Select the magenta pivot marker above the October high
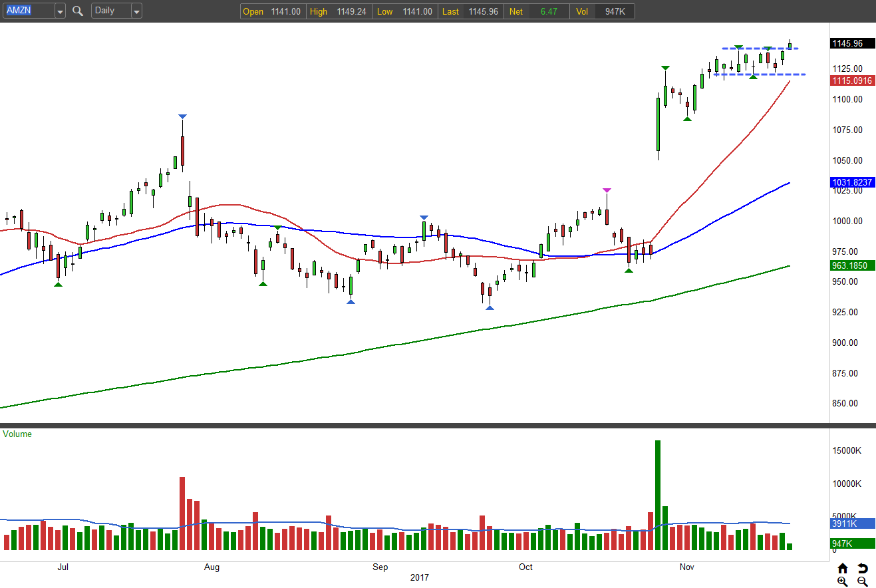 tap(607, 191)
